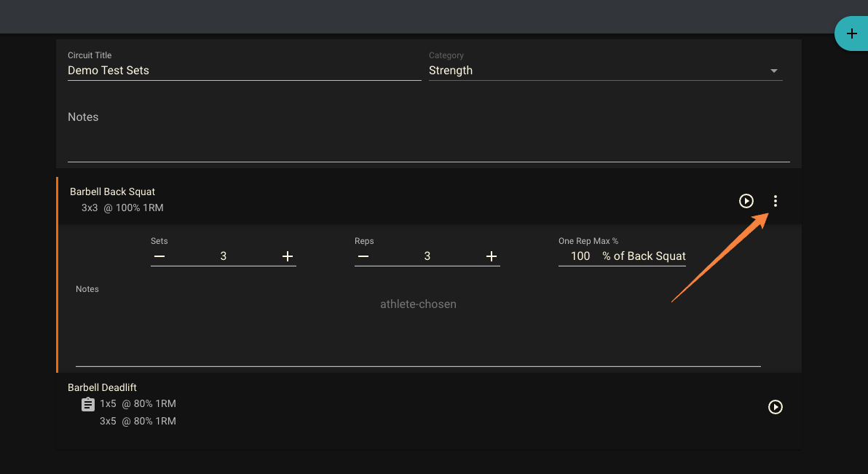
Task: Select the Barbell Deadlift exercise name
Action: 102,387
